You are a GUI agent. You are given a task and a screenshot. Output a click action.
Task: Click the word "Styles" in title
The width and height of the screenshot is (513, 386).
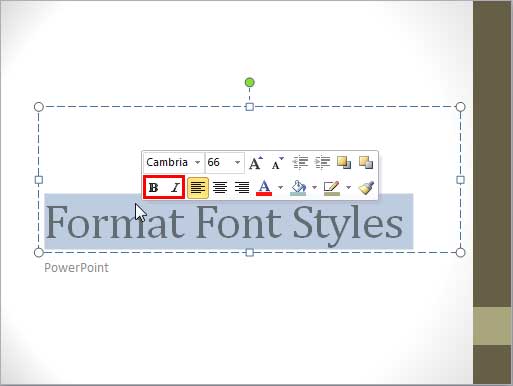tap(348, 226)
